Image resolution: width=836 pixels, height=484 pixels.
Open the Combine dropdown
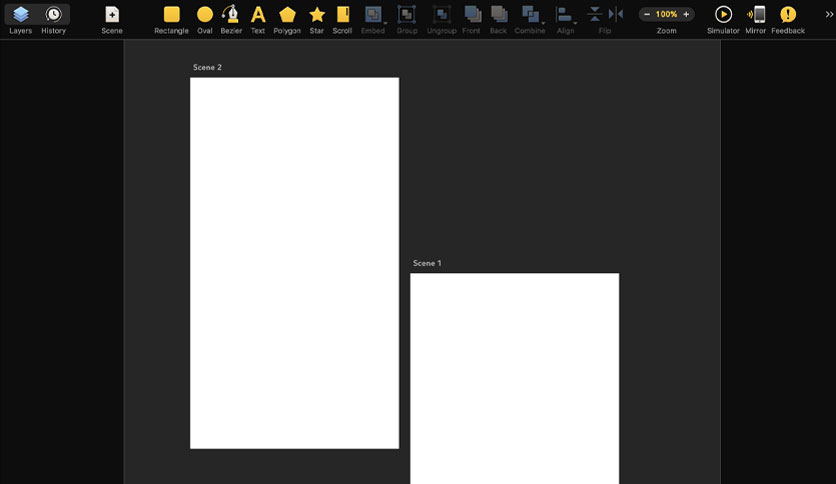point(530,20)
